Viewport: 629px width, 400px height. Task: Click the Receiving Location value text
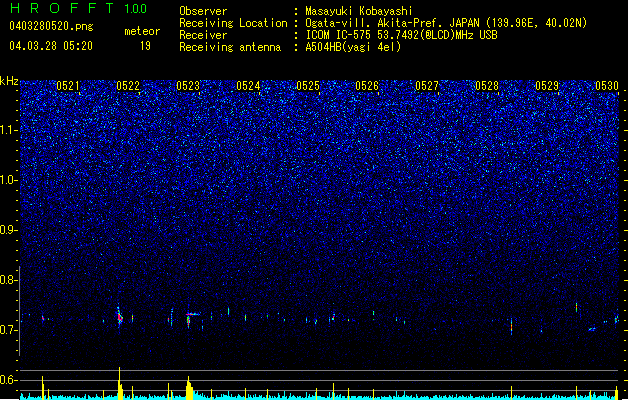[446, 23]
